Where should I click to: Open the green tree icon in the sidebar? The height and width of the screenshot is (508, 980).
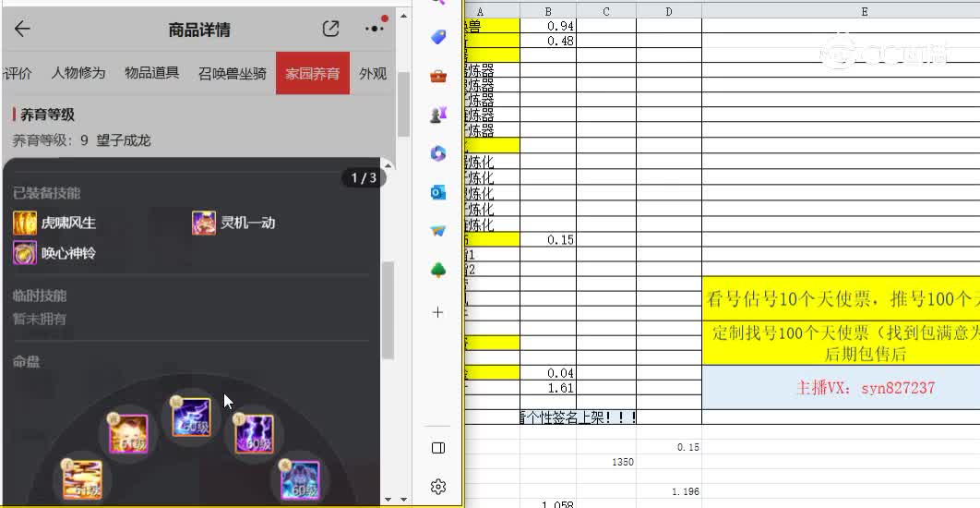click(438, 270)
